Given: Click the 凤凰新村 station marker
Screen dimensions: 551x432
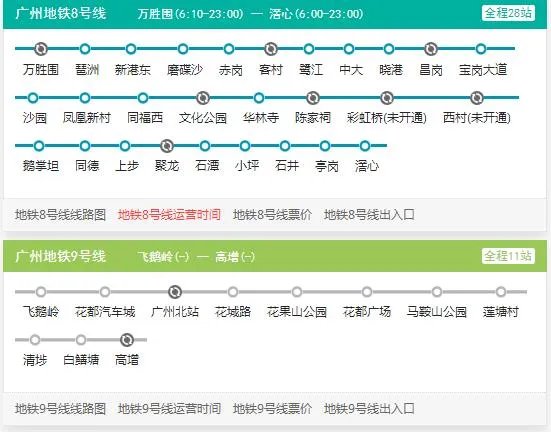Looking at the screenshot, I should tap(85, 98).
